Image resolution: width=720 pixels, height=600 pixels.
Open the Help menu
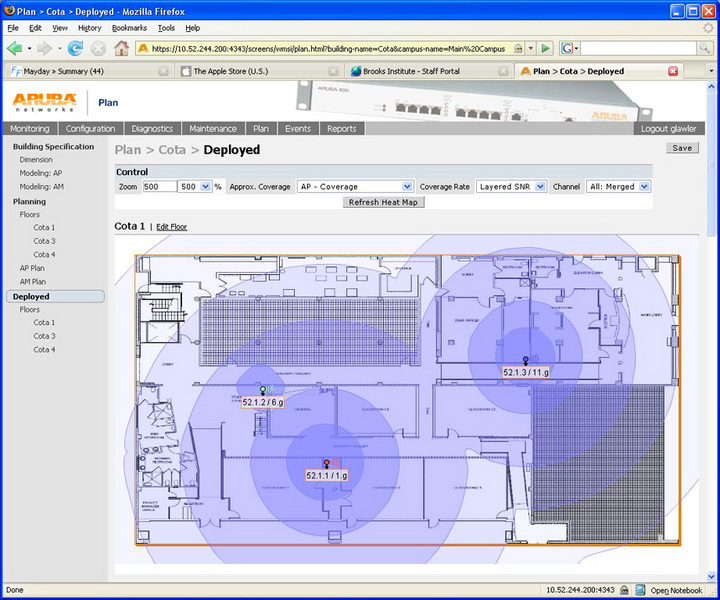(x=193, y=28)
